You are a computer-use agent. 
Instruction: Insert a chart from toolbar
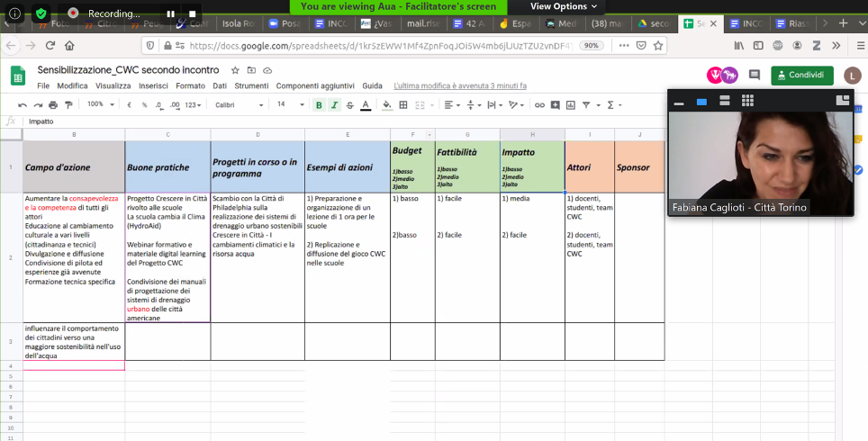point(571,104)
